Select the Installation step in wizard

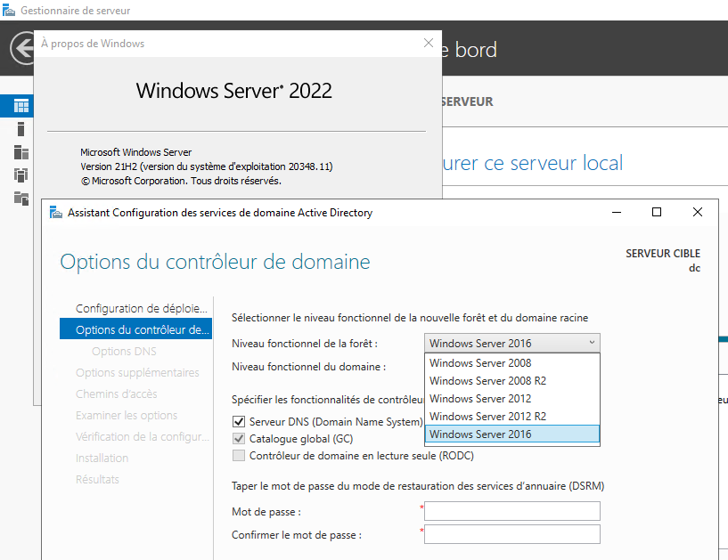[102, 458]
